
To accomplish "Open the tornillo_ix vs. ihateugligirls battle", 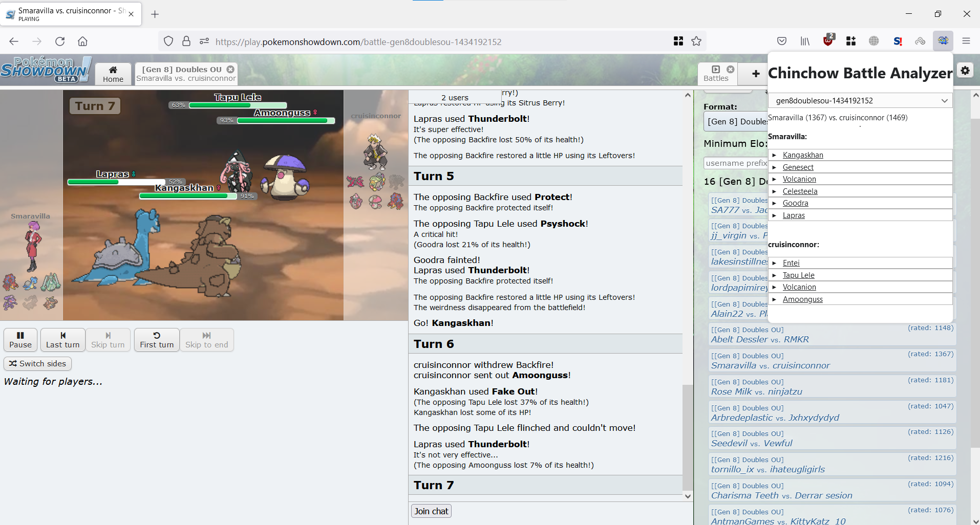I will pos(832,464).
